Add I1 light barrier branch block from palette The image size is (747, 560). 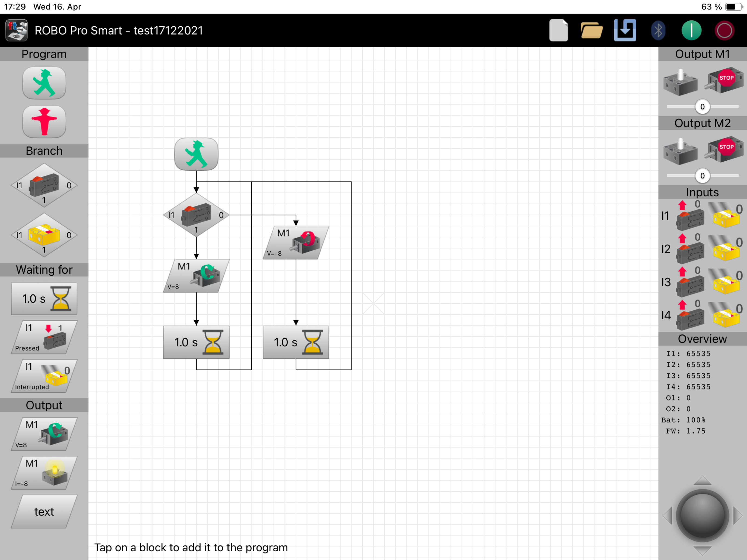[x=44, y=235]
